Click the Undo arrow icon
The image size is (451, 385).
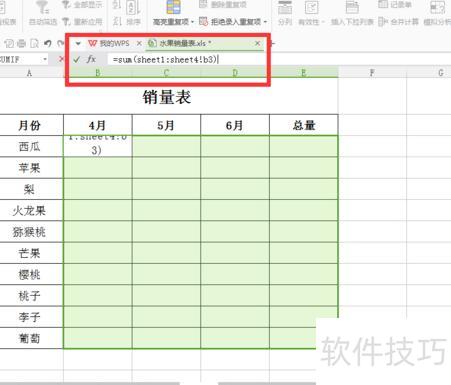[x=48, y=43]
